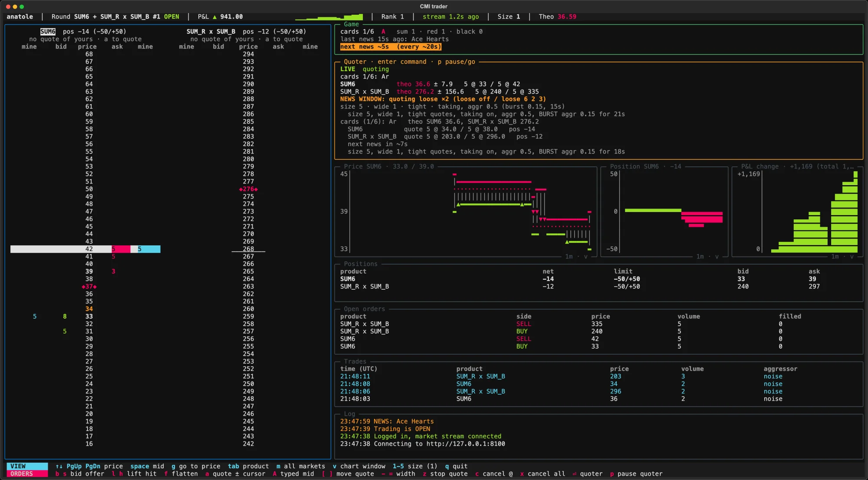Click the 'Trading is OPEN' log entry
Viewport: 868px width, 480px height.
(x=385, y=429)
